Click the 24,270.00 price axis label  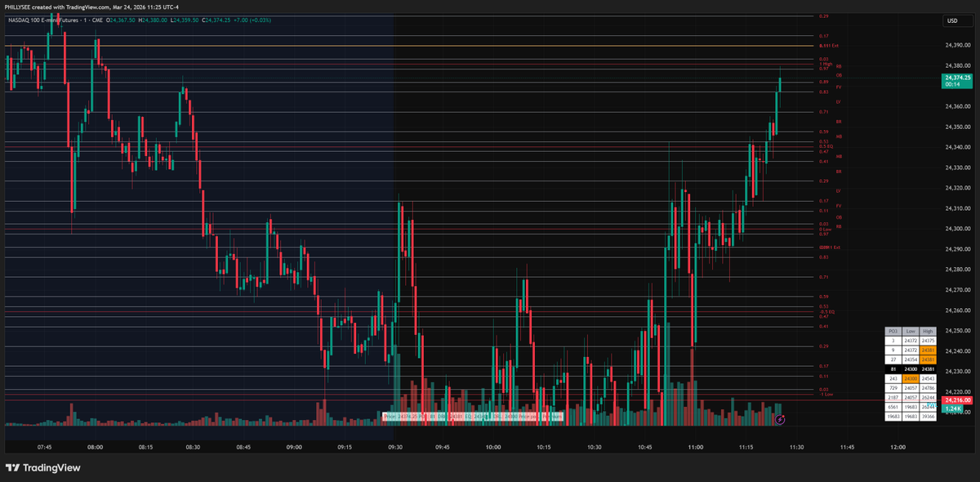point(956,290)
